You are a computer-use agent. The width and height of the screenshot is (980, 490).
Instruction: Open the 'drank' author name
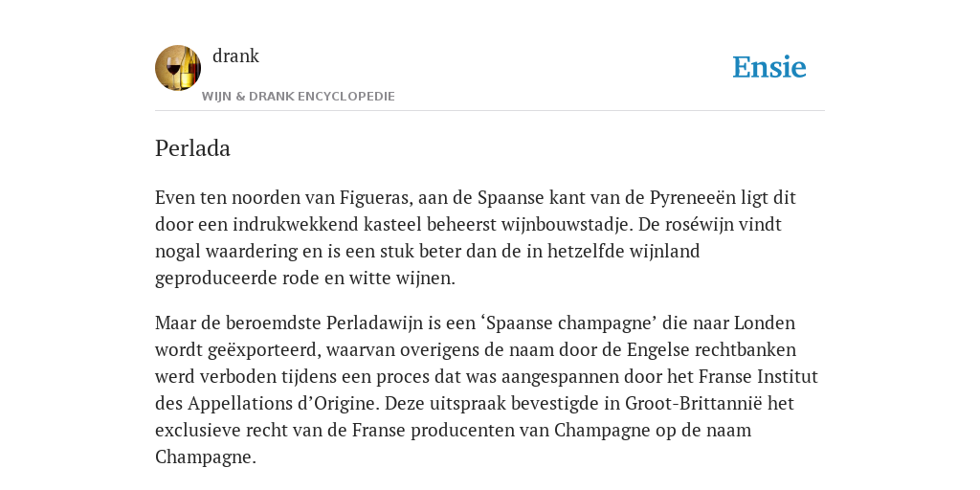tap(235, 56)
